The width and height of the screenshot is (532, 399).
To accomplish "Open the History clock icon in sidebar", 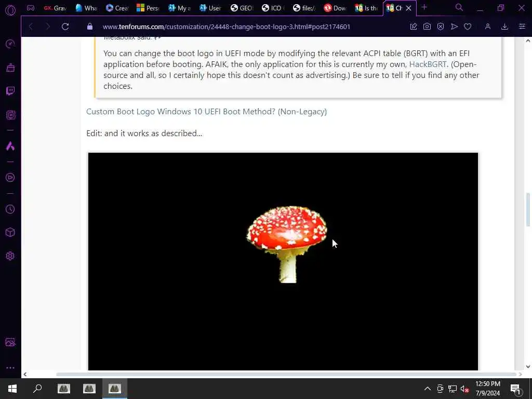I will [x=10, y=209].
